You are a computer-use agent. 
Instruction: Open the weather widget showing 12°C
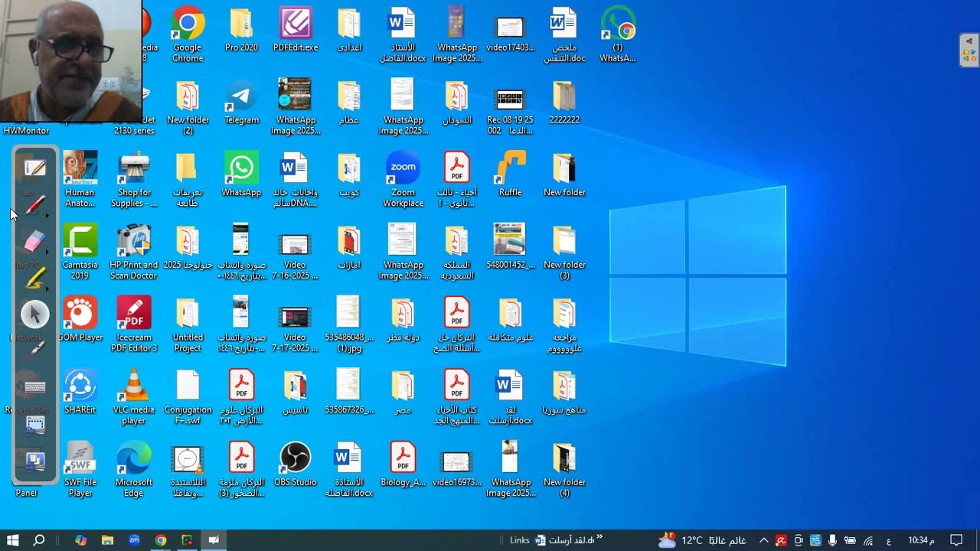[x=702, y=540]
